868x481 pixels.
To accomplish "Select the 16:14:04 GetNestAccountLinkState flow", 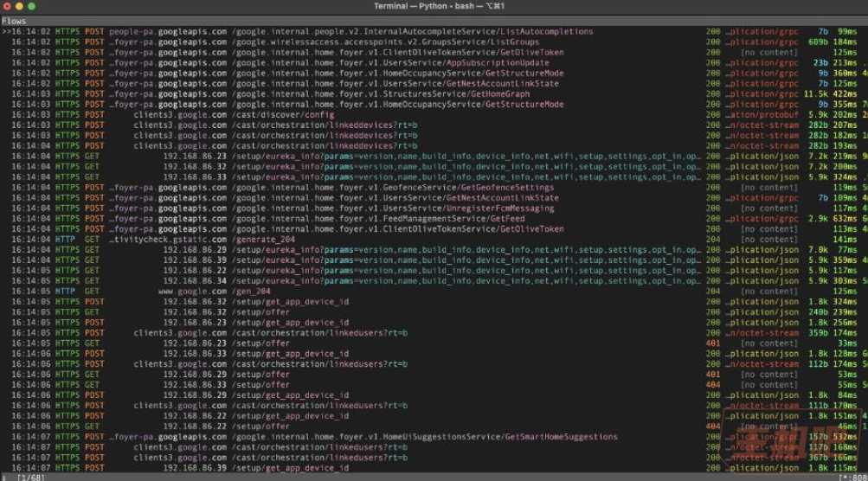I will click(434, 197).
